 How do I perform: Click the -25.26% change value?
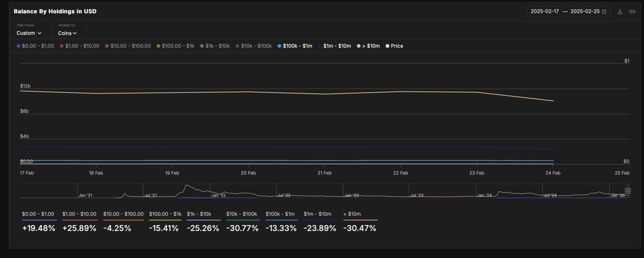tap(203, 228)
